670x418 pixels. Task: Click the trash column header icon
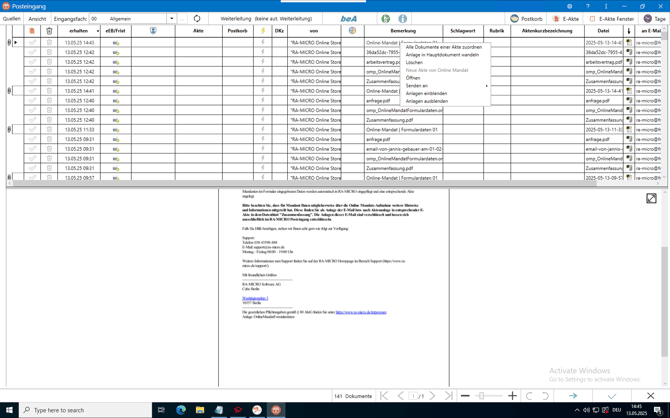pyautogui.click(x=49, y=31)
